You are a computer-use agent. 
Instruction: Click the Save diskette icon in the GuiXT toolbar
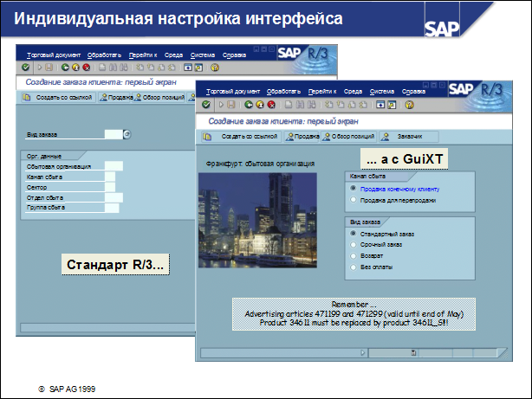pos(232,105)
